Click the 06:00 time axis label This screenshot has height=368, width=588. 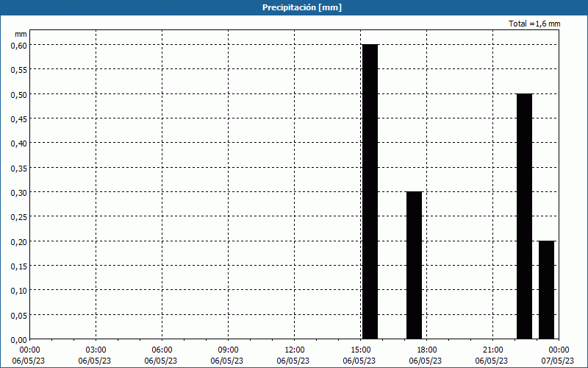[x=162, y=350]
